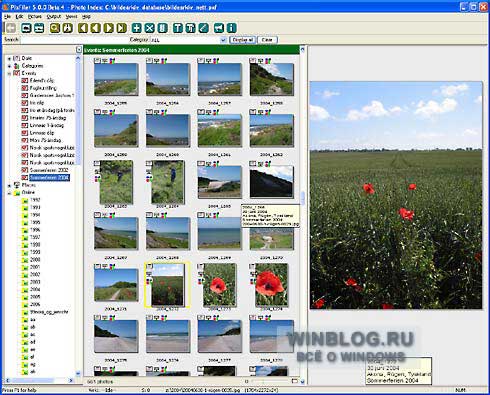This screenshot has width=490, height=395.
Task: Click the tree panel scroll-right arrow
Action: (x=71, y=380)
